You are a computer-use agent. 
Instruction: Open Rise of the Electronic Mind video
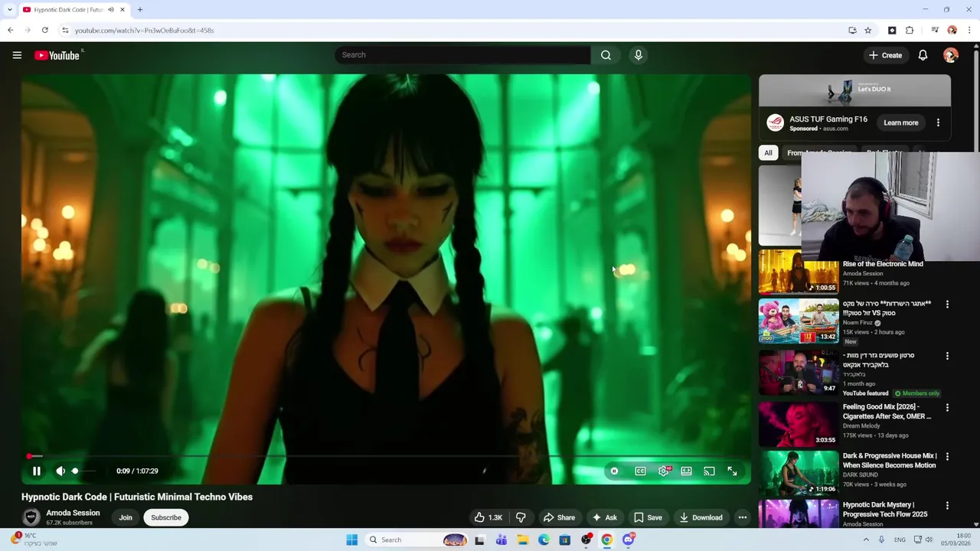pyautogui.click(x=883, y=264)
